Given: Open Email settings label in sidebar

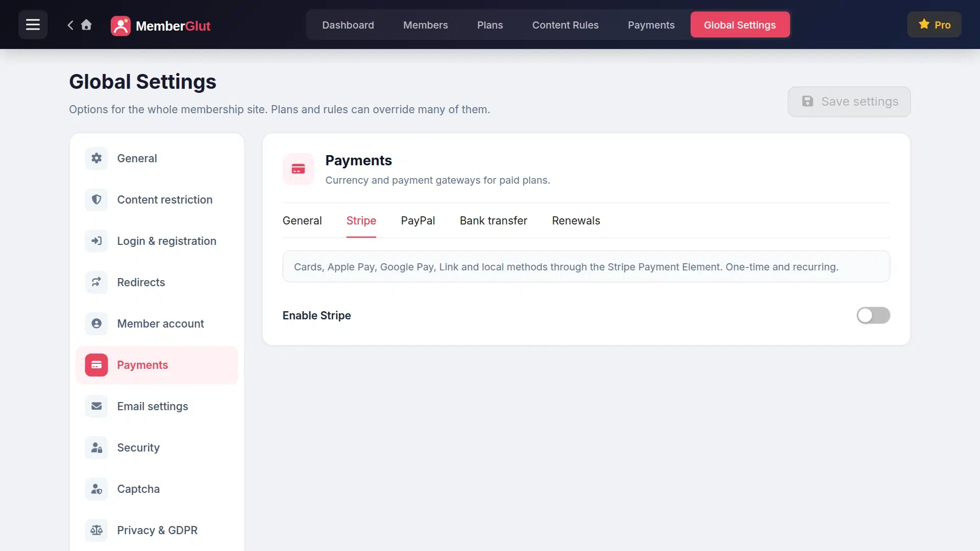Looking at the screenshot, I should [x=153, y=406].
